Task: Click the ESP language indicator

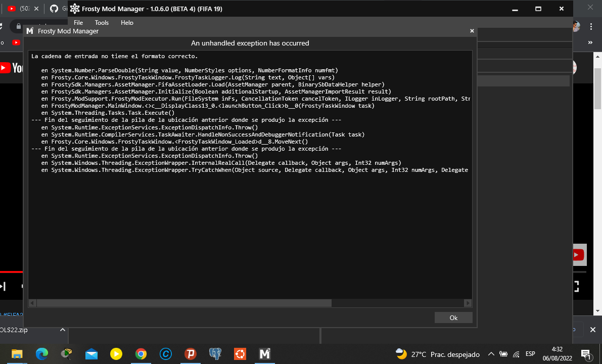Action: click(530, 353)
